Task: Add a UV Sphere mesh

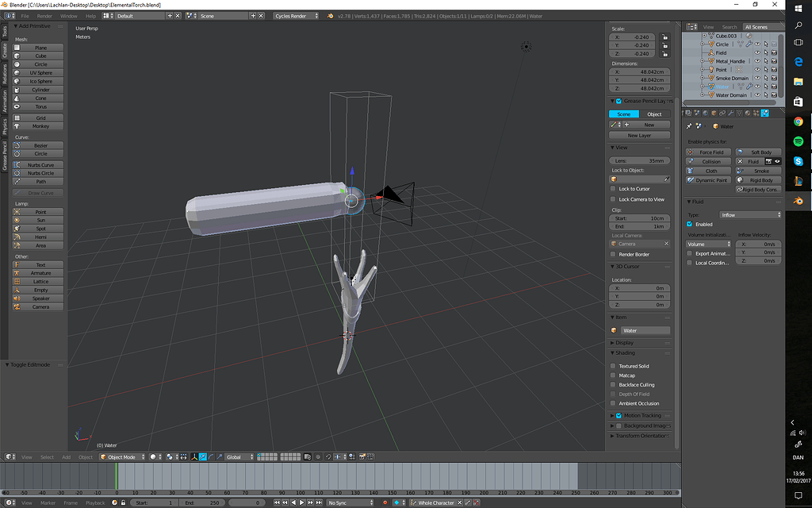Action: pyautogui.click(x=38, y=72)
